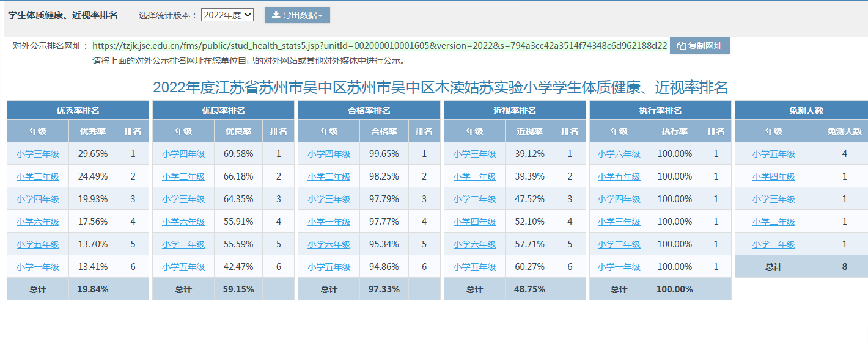Click the 近视率排名 table header
This screenshot has width=868, height=345.
pos(515,111)
